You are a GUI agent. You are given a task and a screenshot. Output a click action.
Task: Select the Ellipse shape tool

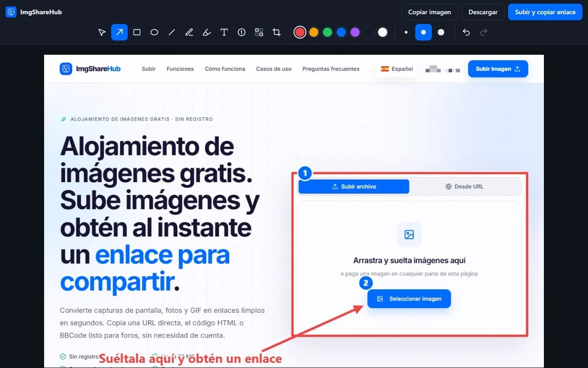[154, 32]
